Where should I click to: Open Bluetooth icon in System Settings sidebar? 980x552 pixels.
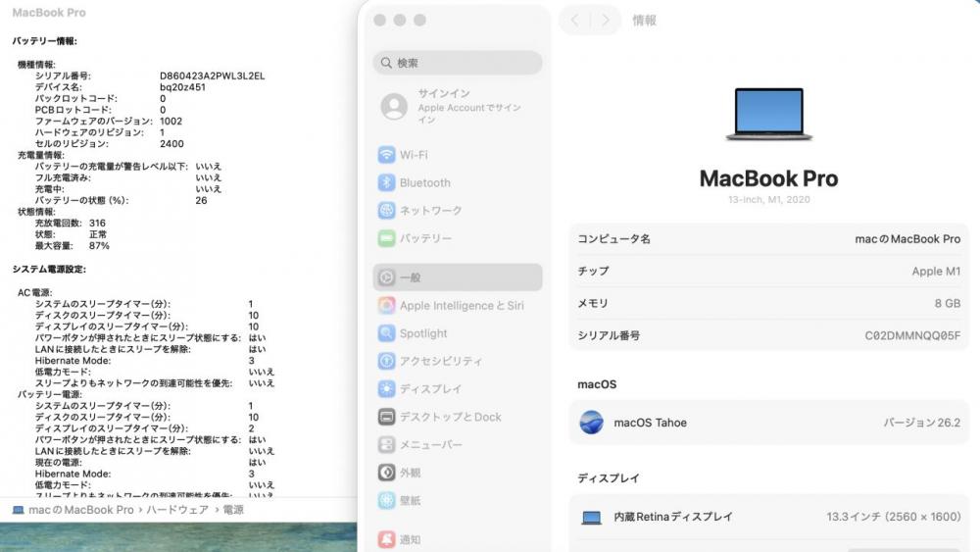386,182
